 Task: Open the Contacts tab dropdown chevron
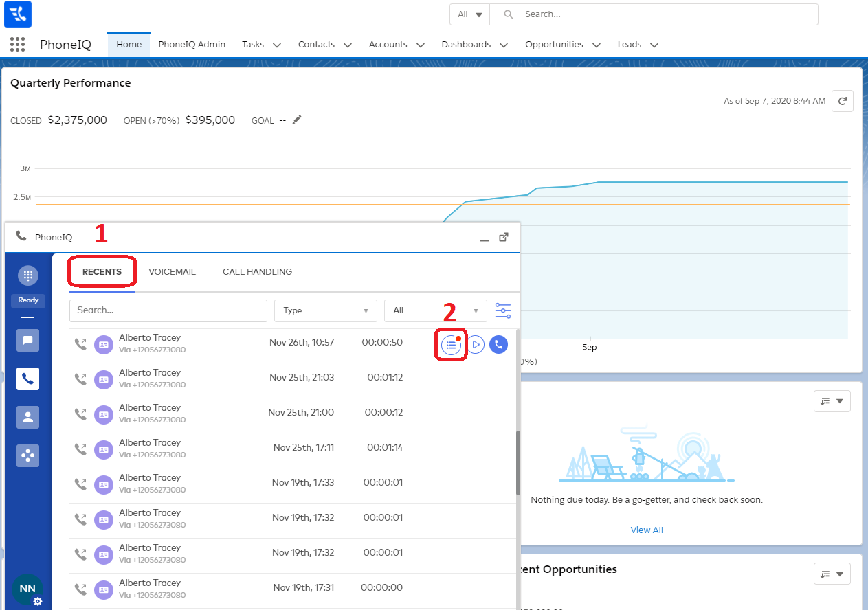[348, 45]
